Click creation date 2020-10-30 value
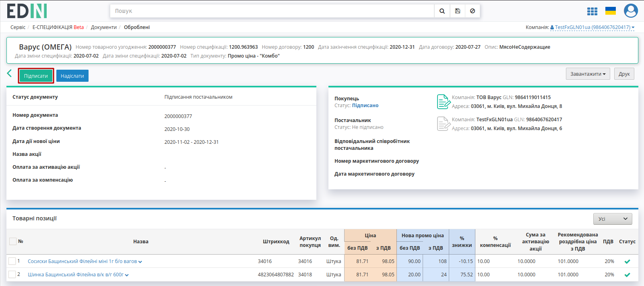 pyautogui.click(x=177, y=129)
